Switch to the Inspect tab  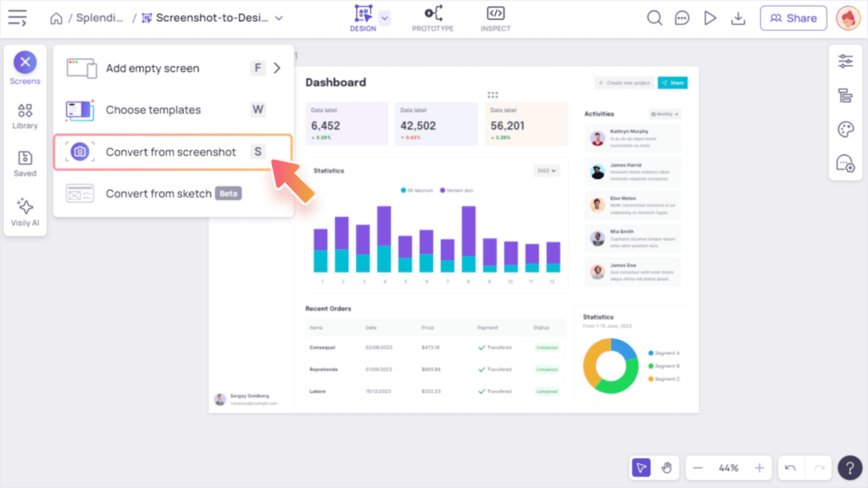tap(495, 19)
